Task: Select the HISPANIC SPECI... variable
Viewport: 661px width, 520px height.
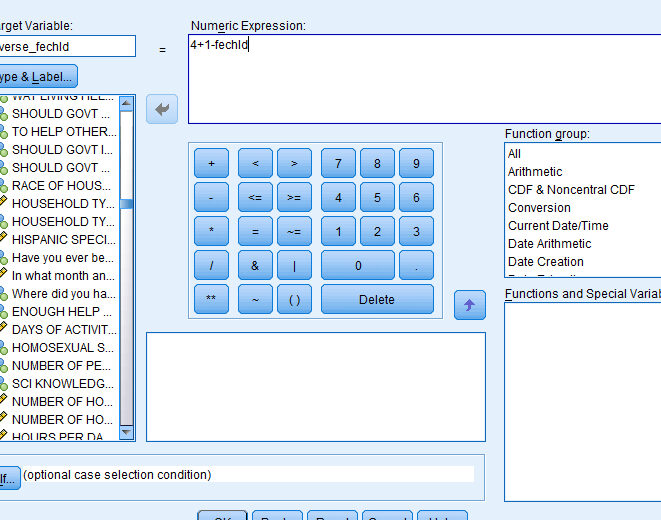Action: (x=59, y=240)
